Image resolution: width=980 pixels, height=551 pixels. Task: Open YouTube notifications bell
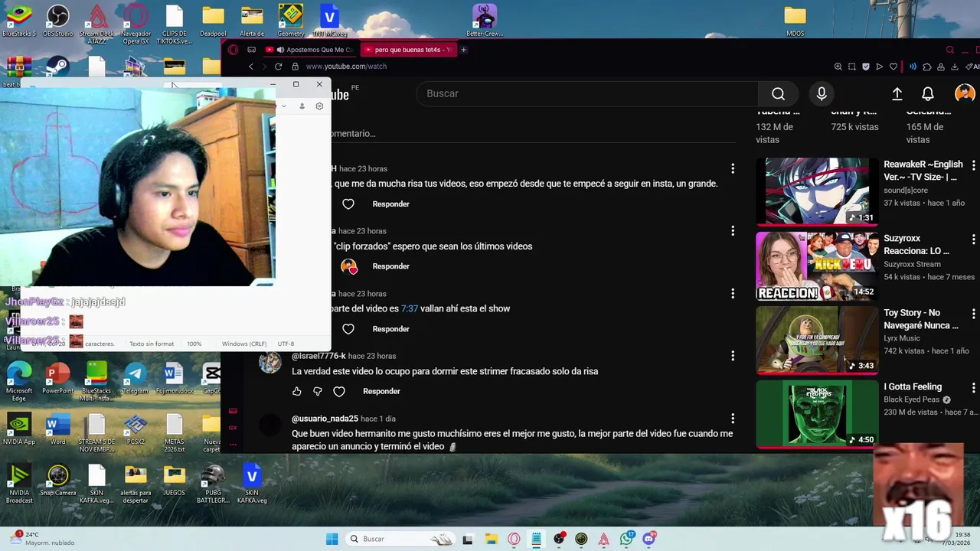pos(927,93)
